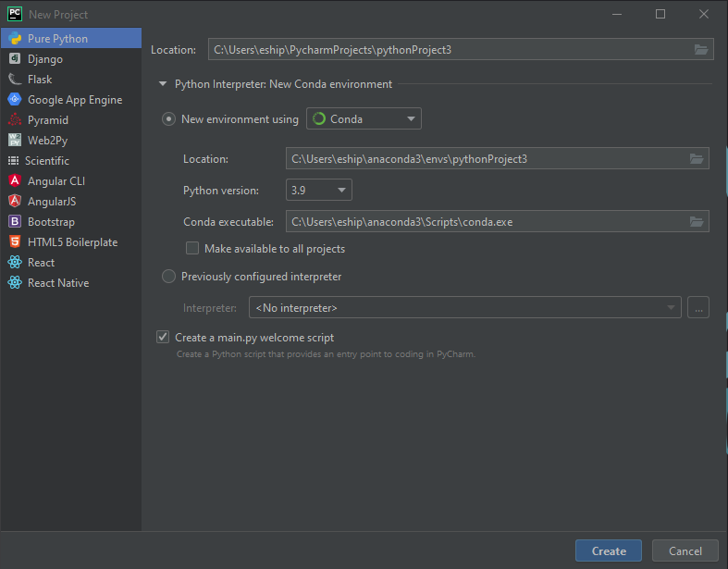Open the Conda environment type dropdown
Viewport: 728px width, 569px height.
coord(364,119)
